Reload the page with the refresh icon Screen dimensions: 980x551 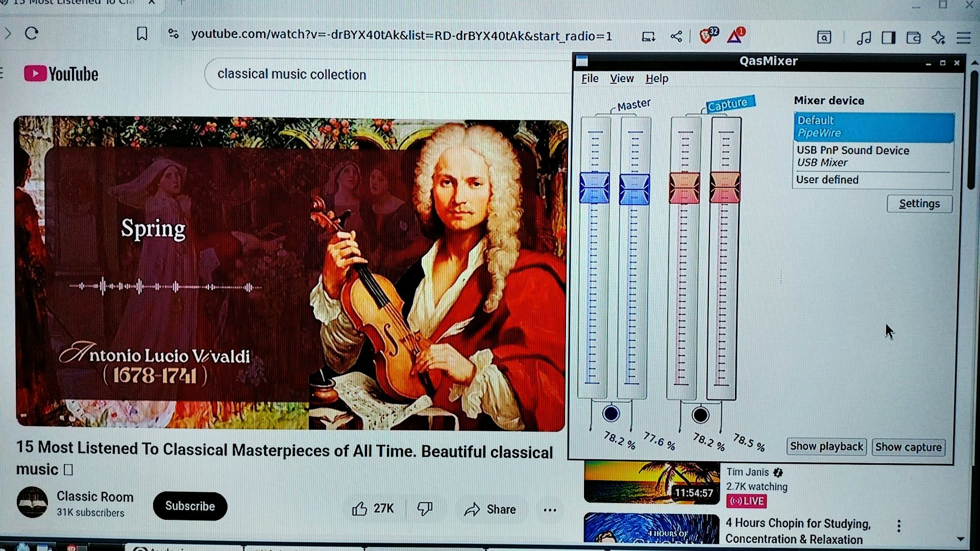32,34
